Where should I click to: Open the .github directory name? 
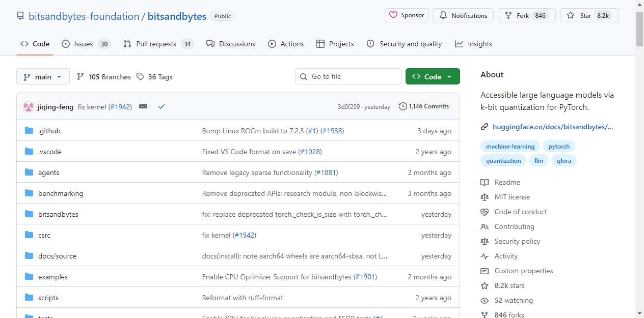[49, 131]
